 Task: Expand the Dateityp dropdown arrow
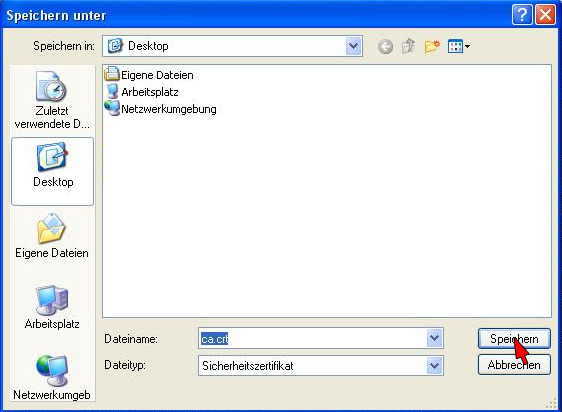point(434,365)
